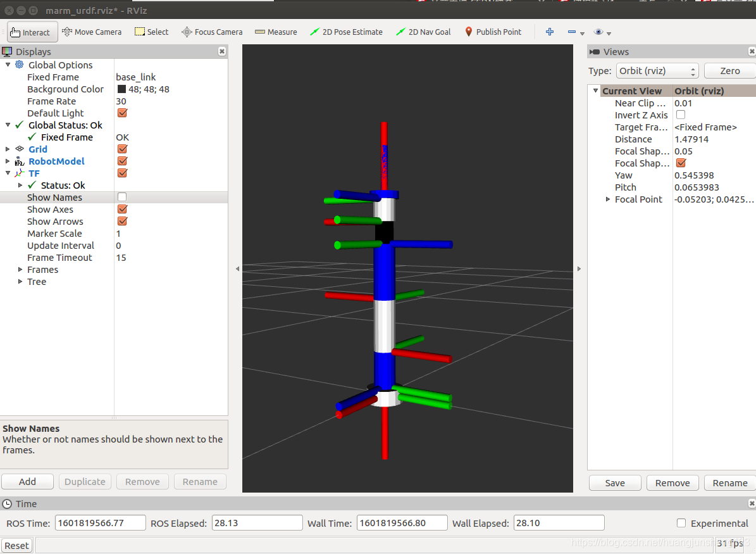Screen dimensions: 756x554
Task: Select the Yaw value 0.545398
Action: pos(694,175)
